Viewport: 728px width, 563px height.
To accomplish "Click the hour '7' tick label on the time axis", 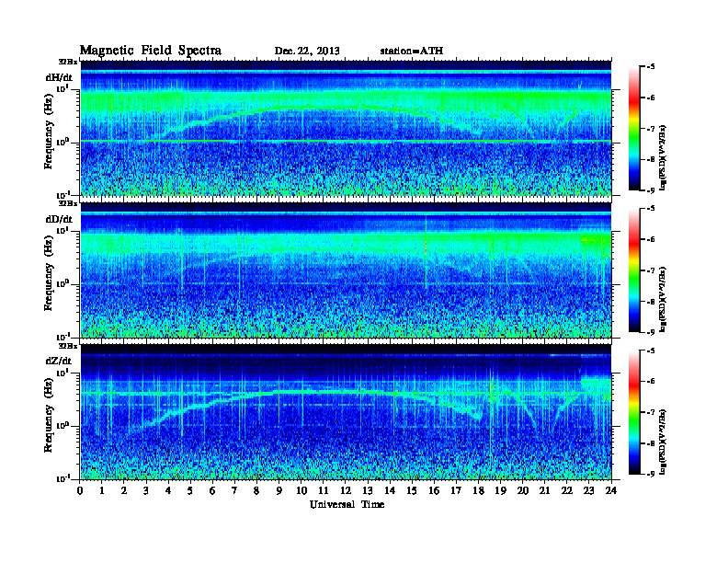I will tap(235, 490).
